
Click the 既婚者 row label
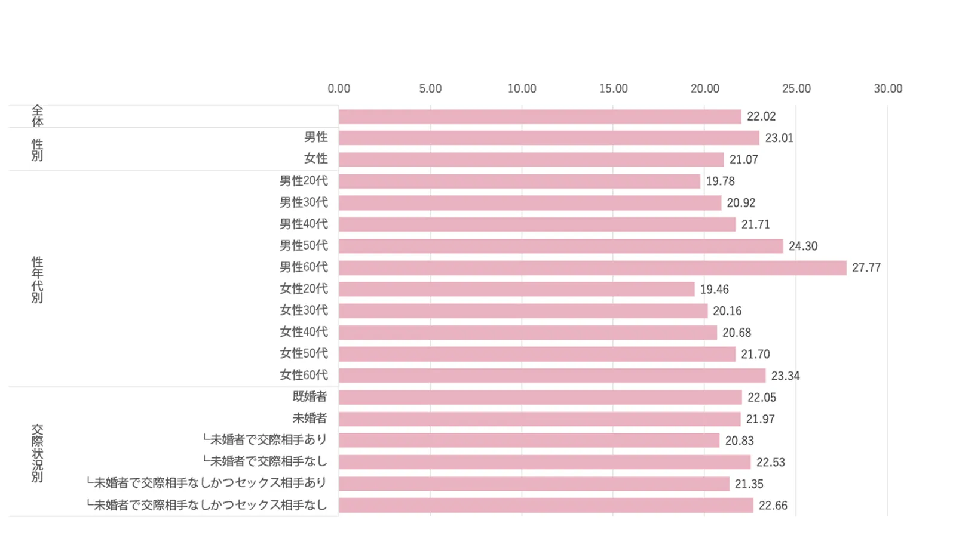310,396
